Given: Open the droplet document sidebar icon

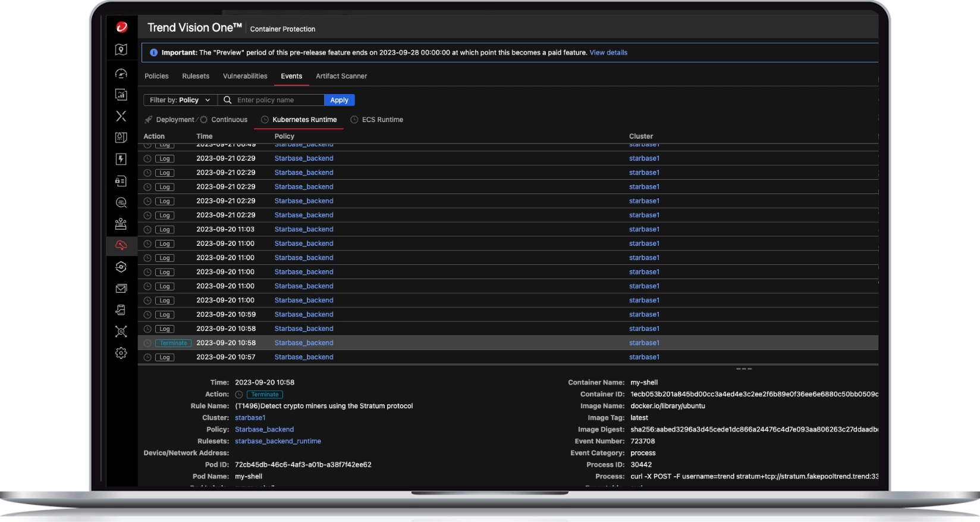Looking at the screenshot, I should coord(121,137).
